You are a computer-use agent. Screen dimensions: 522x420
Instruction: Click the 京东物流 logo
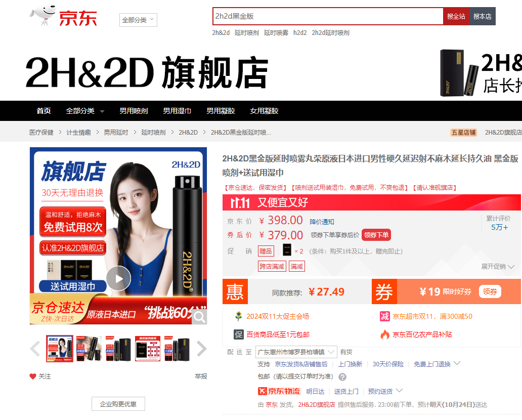279,391
